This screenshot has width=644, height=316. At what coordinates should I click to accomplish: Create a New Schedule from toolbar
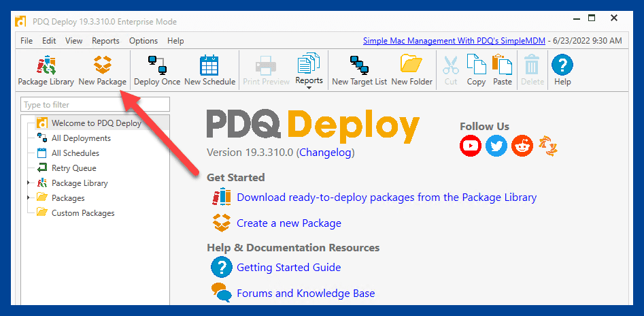[209, 71]
